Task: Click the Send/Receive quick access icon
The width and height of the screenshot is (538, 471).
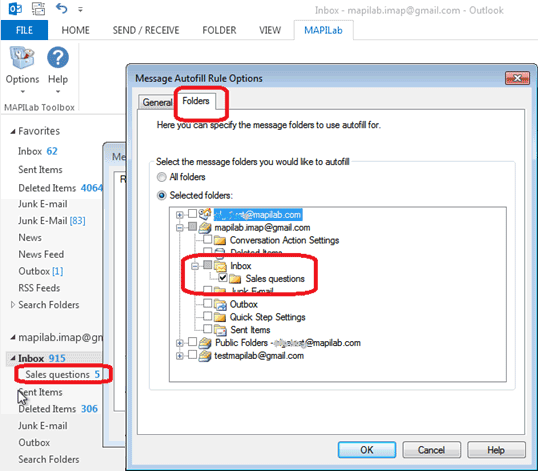Action: coord(38,9)
